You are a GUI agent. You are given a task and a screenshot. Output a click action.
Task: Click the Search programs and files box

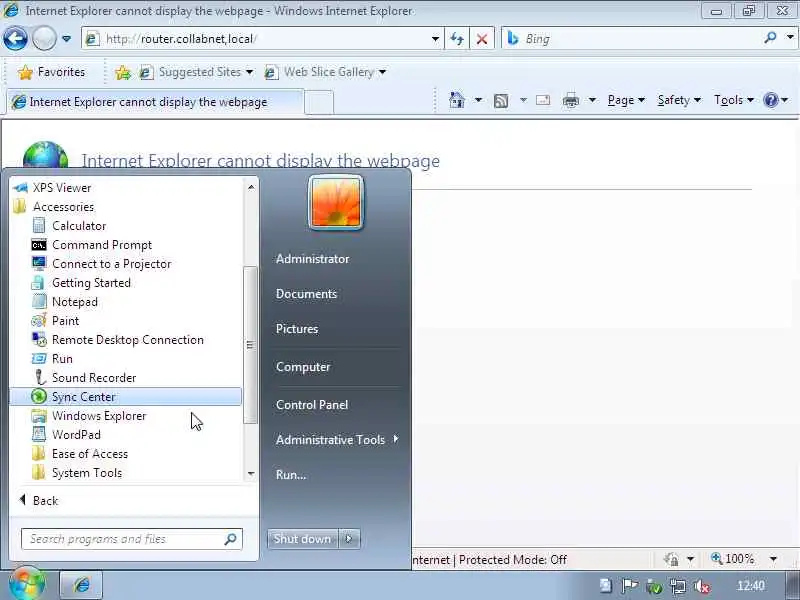(x=132, y=539)
